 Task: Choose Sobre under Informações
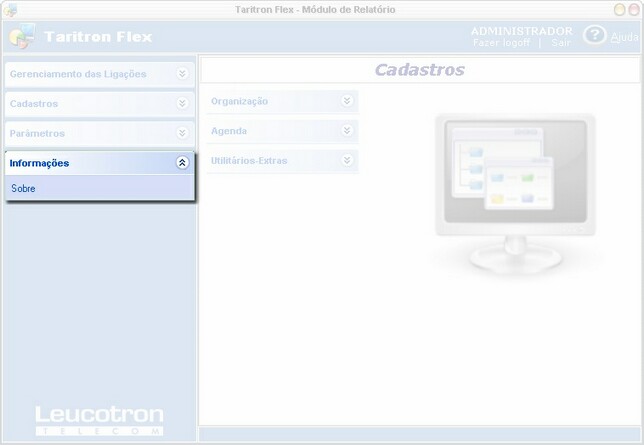100,188
